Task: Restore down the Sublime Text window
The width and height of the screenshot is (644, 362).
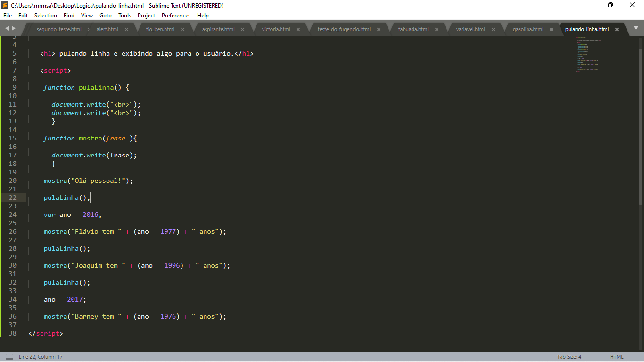Action: (x=611, y=5)
